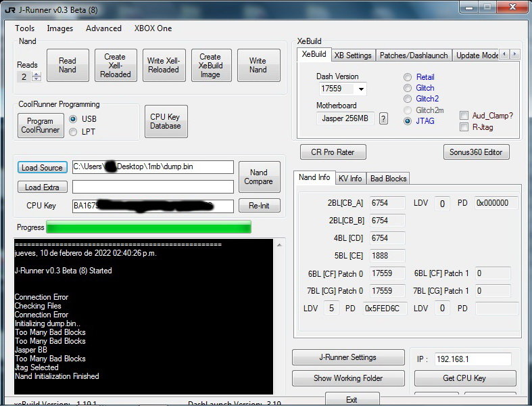The height and width of the screenshot is (406, 532).
Task: Open the Tools menu
Action: point(25,28)
